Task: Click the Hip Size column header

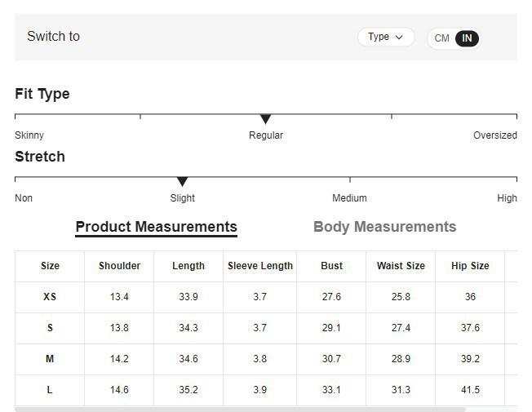Action: (x=470, y=266)
